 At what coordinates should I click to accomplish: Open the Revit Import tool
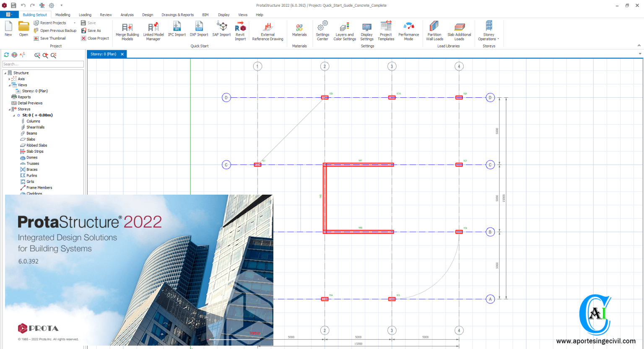click(x=240, y=30)
